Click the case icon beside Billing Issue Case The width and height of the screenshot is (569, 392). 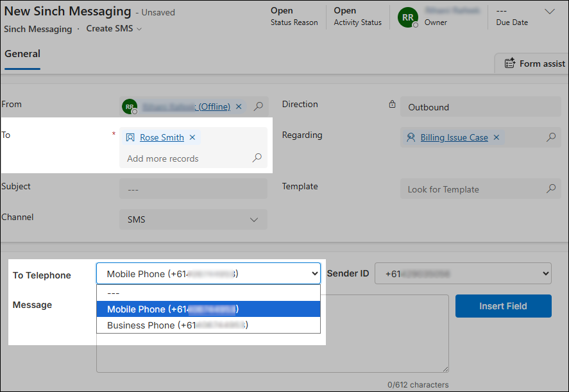pyautogui.click(x=411, y=137)
